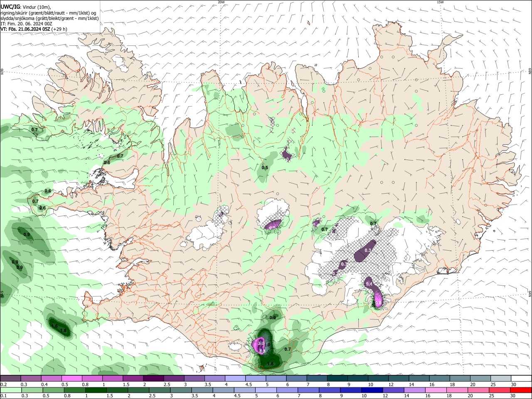The image size is (532, 399).
Task: Click the 20W longitude label at top
Action: click(221, 2)
